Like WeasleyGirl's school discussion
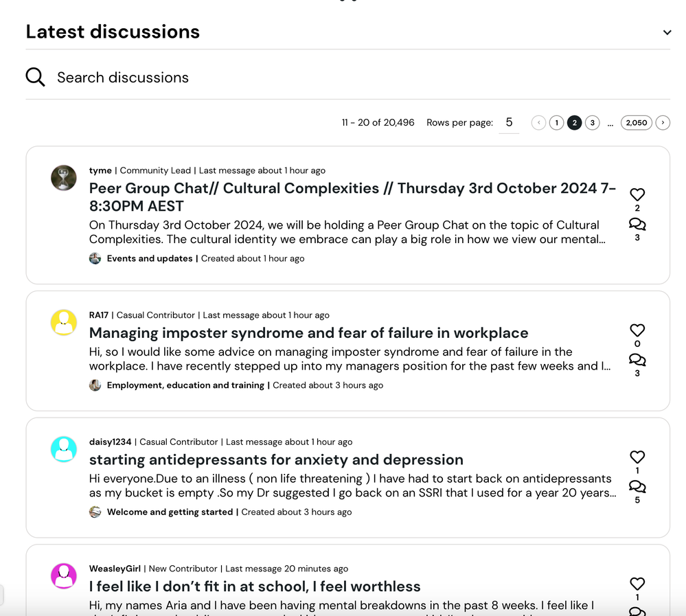This screenshot has height=616, width=686. (637, 584)
